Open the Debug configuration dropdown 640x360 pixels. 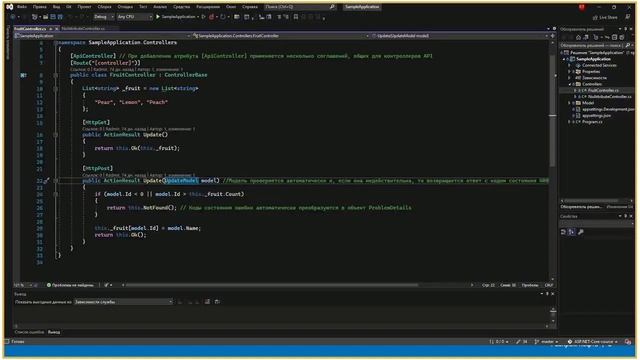pyautogui.click(x=104, y=17)
